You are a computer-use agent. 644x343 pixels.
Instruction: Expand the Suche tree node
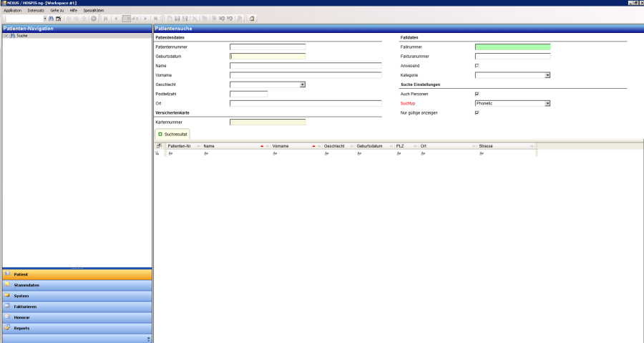pos(6,36)
